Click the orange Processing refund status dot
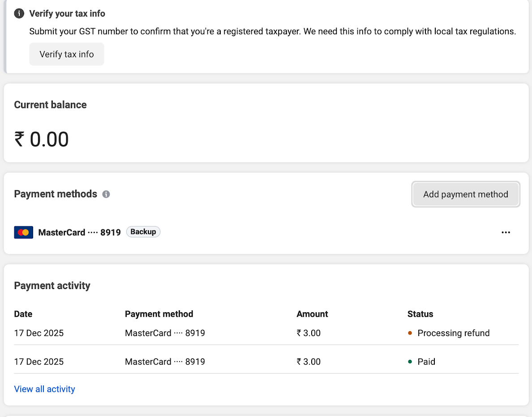532x417 pixels. pyautogui.click(x=410, y=333)
